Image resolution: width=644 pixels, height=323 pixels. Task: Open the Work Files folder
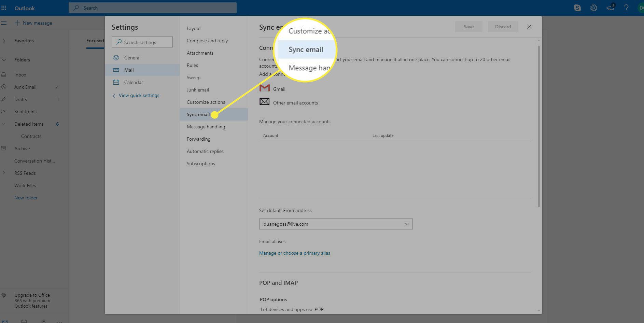coord(25,185)
